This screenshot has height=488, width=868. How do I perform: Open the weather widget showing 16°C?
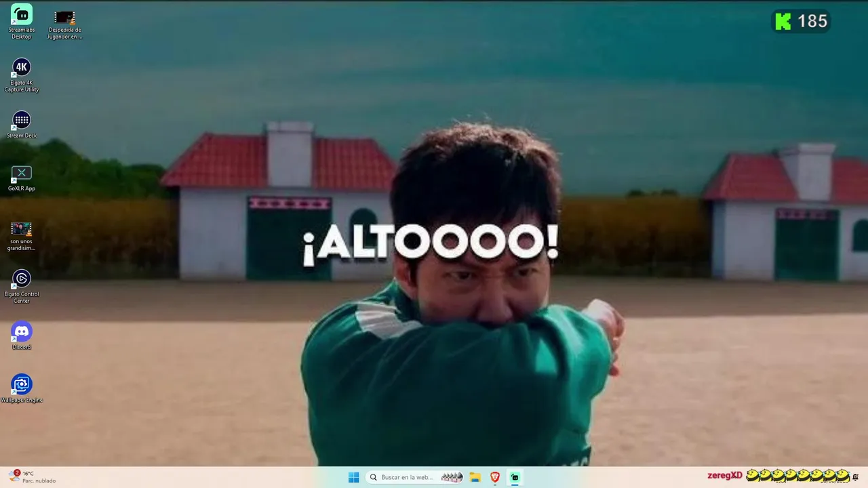(32, 477)
